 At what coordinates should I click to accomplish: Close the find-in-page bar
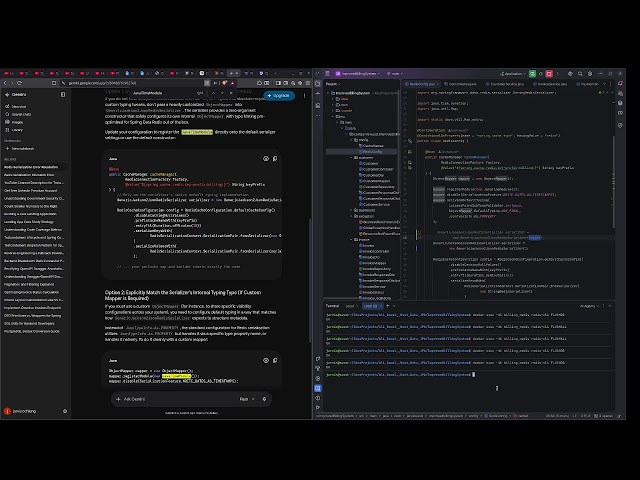click(x=231, y=93)
